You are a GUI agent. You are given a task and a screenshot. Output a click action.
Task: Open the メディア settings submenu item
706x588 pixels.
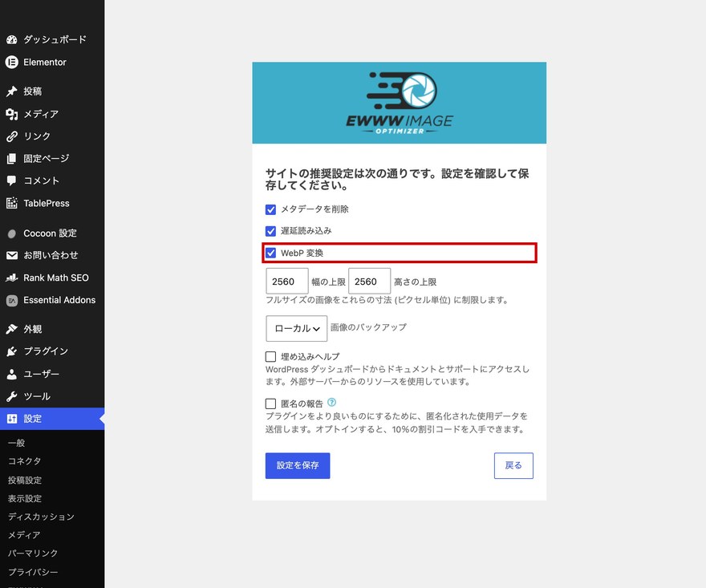click(x=24, y=535)
